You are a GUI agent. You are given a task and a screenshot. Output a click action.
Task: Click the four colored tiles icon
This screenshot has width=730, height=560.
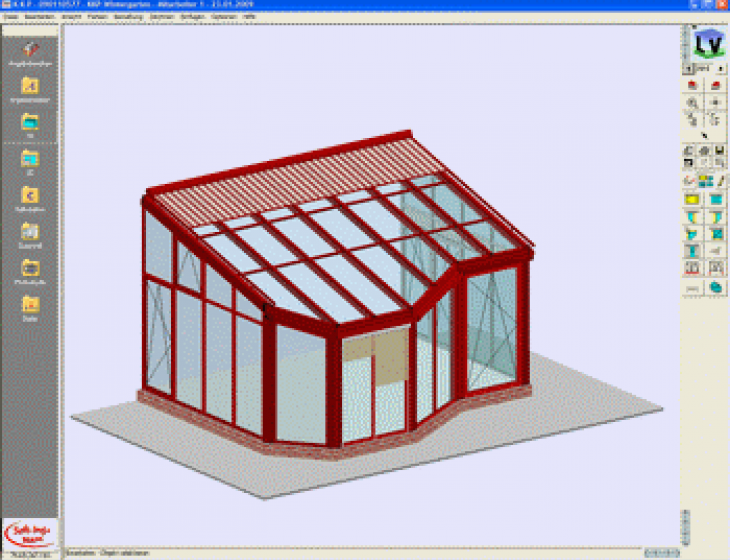point(706,182)
